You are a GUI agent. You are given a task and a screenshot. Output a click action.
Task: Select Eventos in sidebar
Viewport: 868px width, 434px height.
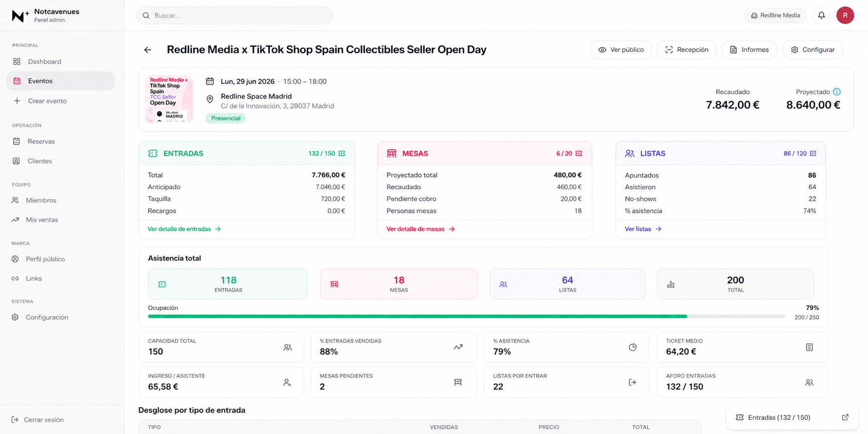pos(61,81)
